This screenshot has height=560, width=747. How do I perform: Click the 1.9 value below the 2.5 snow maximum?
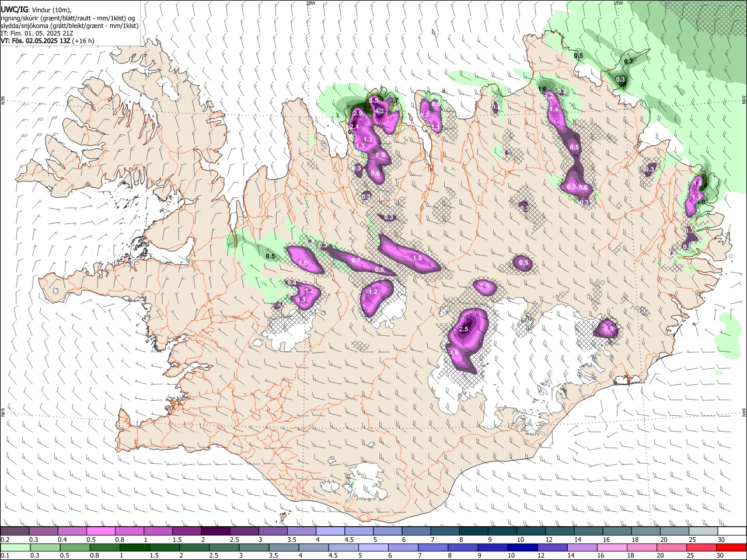[x=453, y=353]
